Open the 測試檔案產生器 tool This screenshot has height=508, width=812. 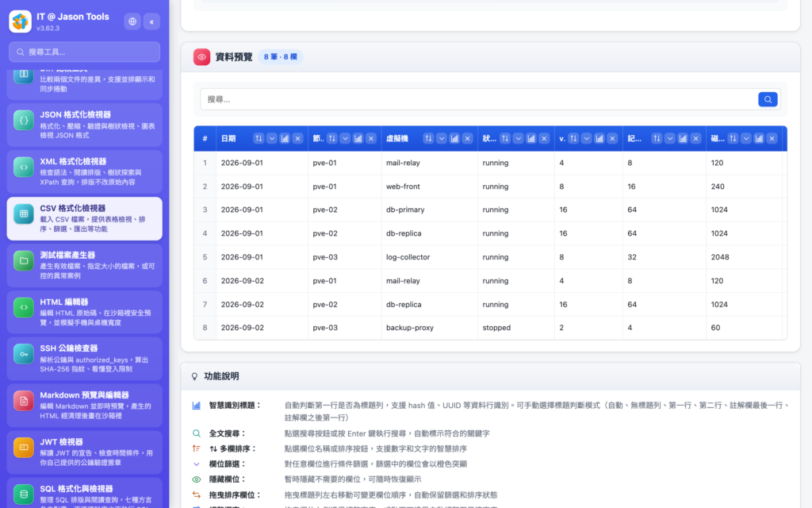click(x=84, y=265)
